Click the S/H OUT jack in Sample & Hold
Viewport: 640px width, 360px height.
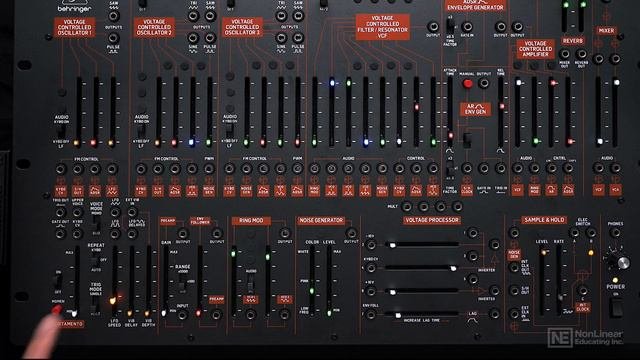pos(514,291)
